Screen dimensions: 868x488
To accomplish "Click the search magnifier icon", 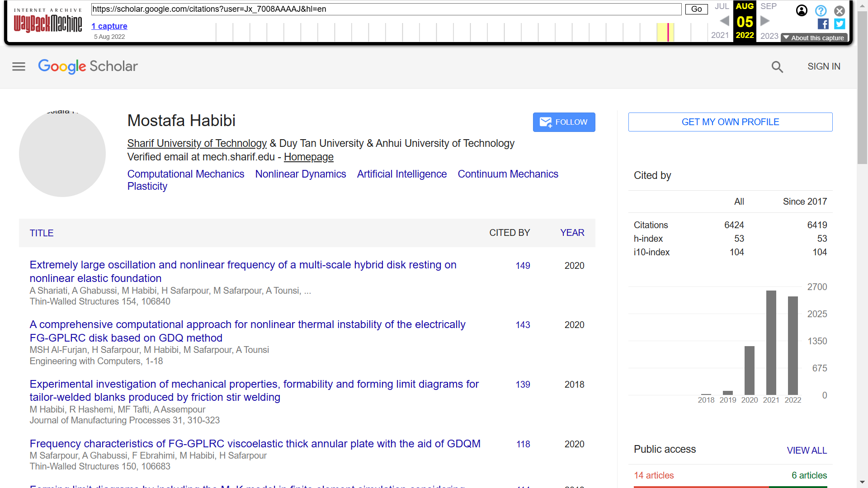I will [777, 67].
